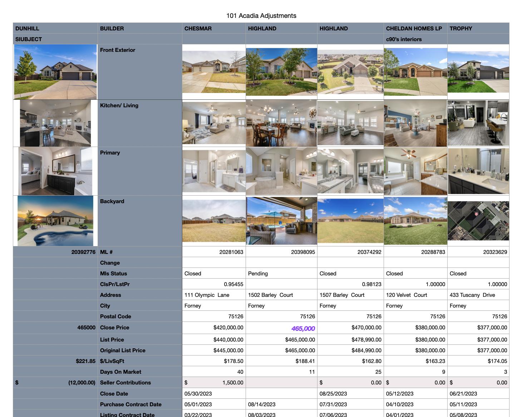Select the Postal Code row label
Screen dimensions: 532x417
(115, 317)
